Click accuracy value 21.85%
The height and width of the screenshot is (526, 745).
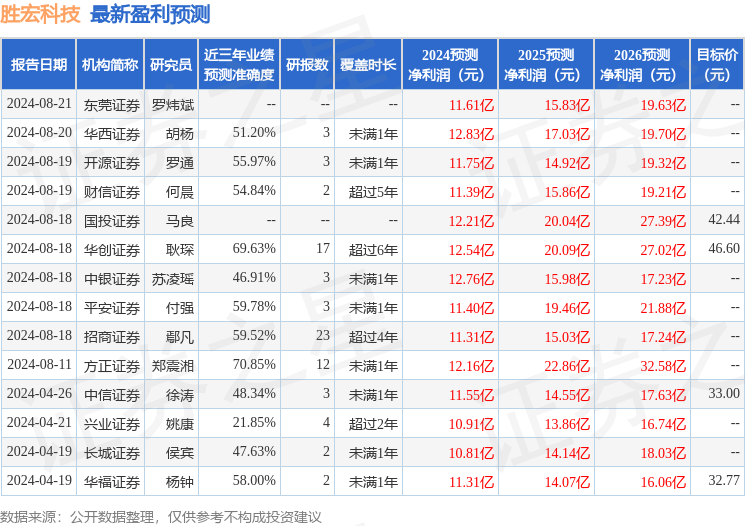pos(254,422)
